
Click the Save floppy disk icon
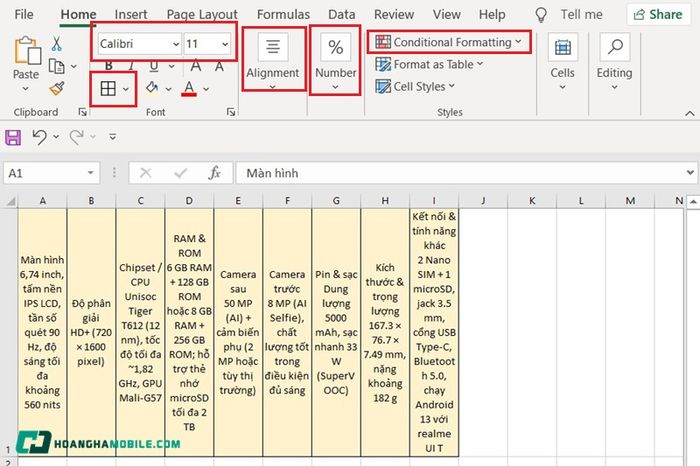click(13, 137)
